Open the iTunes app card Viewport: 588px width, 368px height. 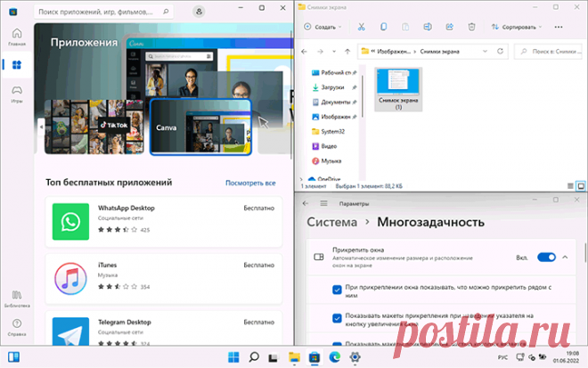164,279
